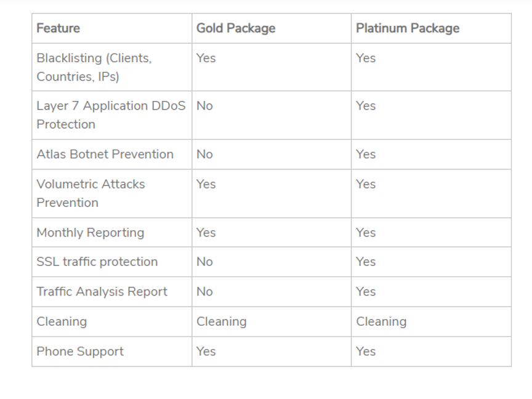Click the Layer 7 Application DDoS Protection cell
The width and height of the screenshot is (532, 399).
[x=111, y=115]
